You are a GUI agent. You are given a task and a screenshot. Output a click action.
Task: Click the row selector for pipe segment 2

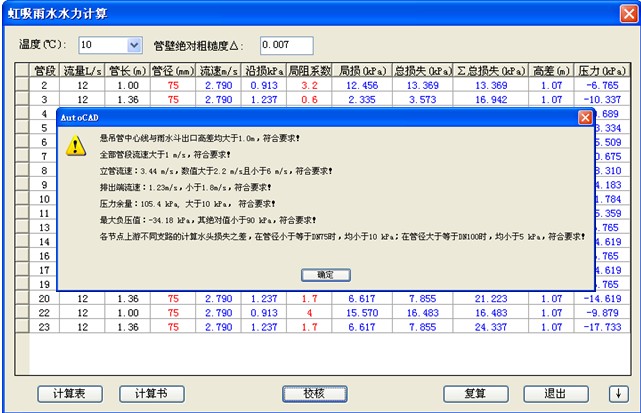(x=21, y=86)
